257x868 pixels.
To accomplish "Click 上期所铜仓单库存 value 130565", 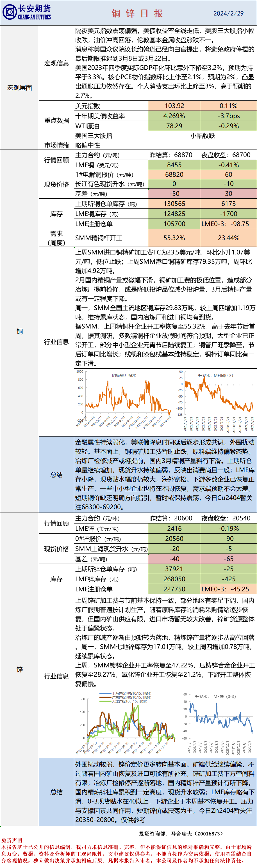I will (x=174, y=203).
